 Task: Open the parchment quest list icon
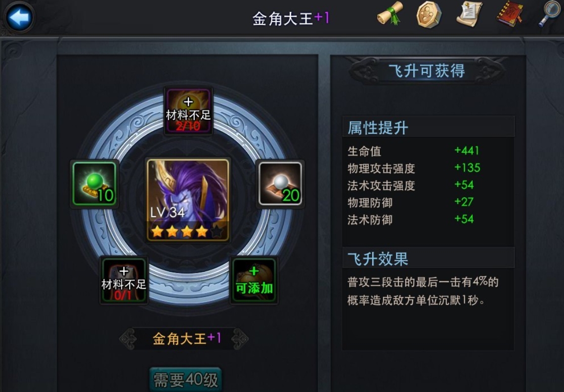point(470,14)
